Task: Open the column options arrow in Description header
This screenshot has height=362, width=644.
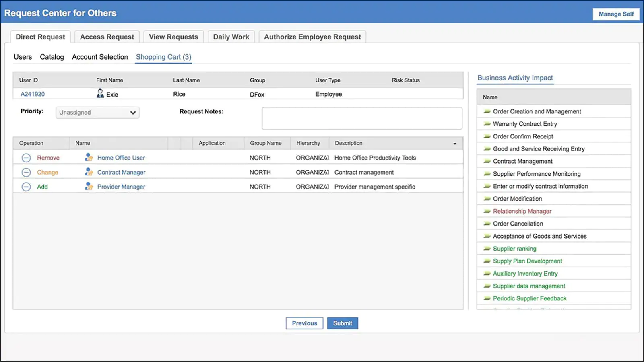Action: (x=455, y=144)
